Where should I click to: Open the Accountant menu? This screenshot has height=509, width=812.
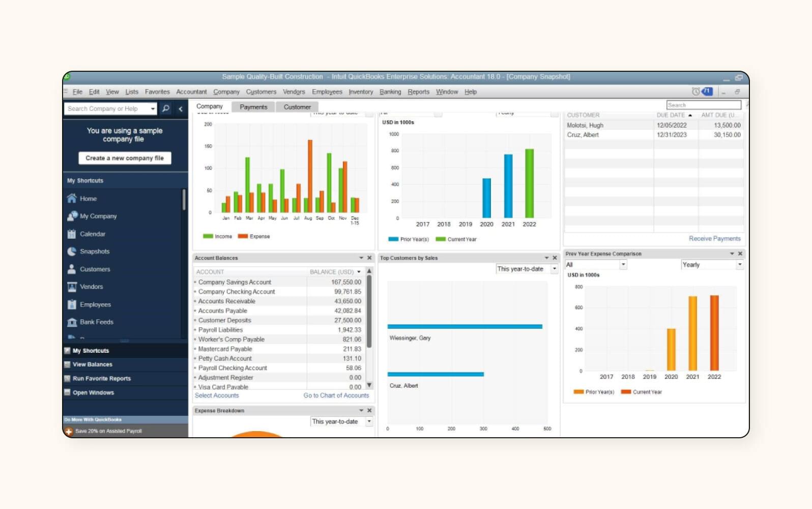[191, 92]
